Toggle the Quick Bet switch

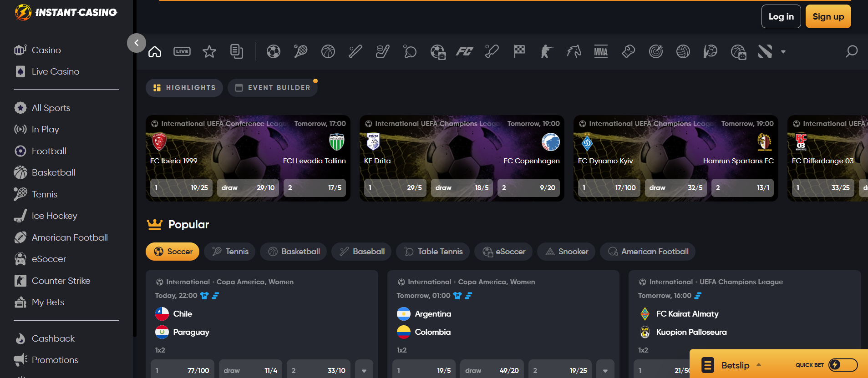pos(843,365)
